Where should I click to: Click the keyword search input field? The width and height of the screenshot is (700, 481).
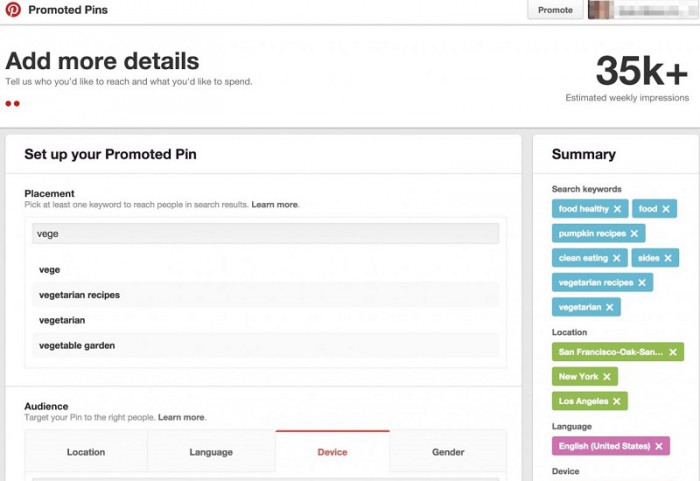pyautogui.click(x=265, y=234)
